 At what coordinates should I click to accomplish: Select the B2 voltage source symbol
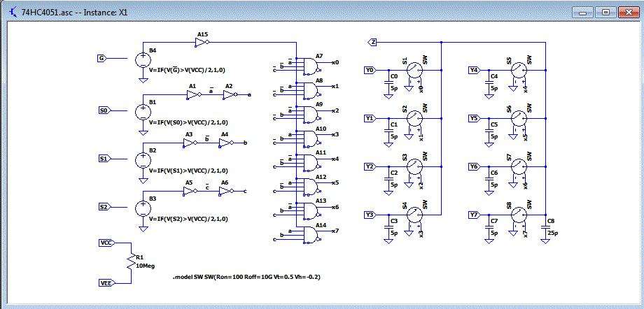(x=143, y=159)
